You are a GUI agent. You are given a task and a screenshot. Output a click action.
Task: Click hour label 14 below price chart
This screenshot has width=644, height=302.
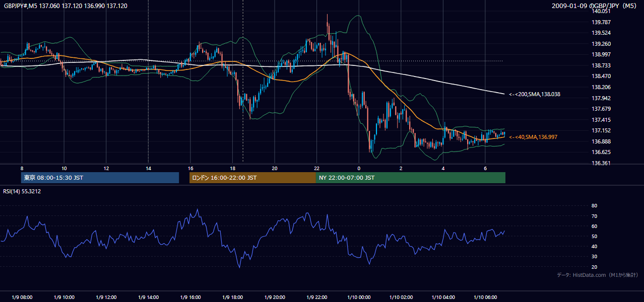pyautogui.click(x=148, y=168)
